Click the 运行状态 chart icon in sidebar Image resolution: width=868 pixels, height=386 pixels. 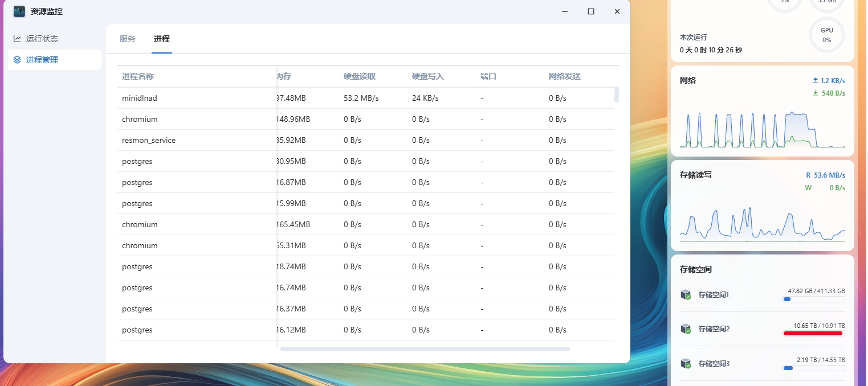(x=17, y=39)
